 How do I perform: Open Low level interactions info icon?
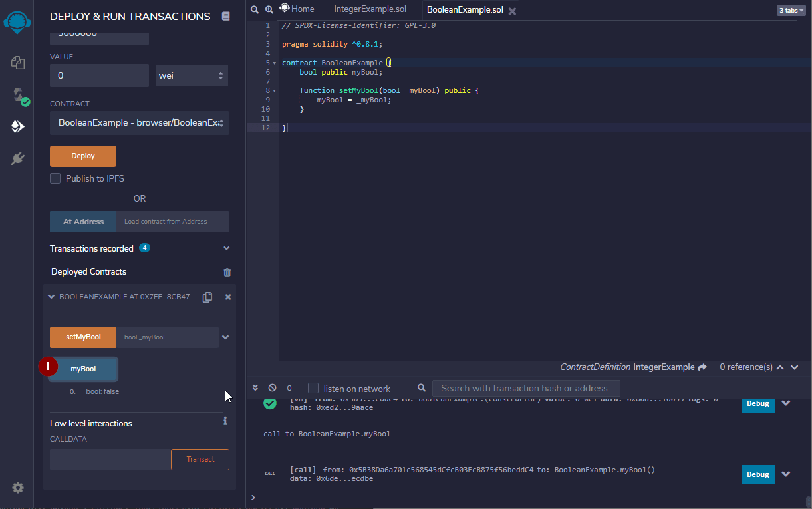(x=225, y=421)
